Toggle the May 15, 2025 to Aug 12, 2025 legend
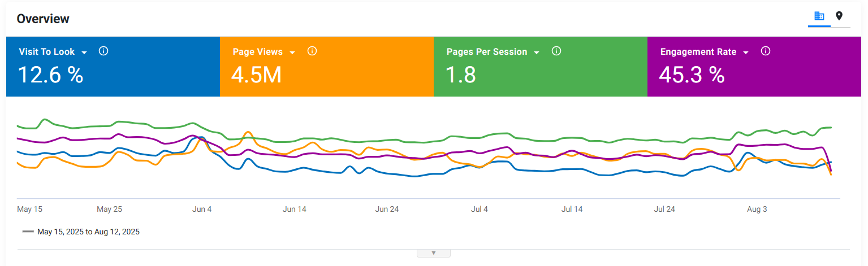This screenshot has height=266, width=868. click(x=81, y=232)
